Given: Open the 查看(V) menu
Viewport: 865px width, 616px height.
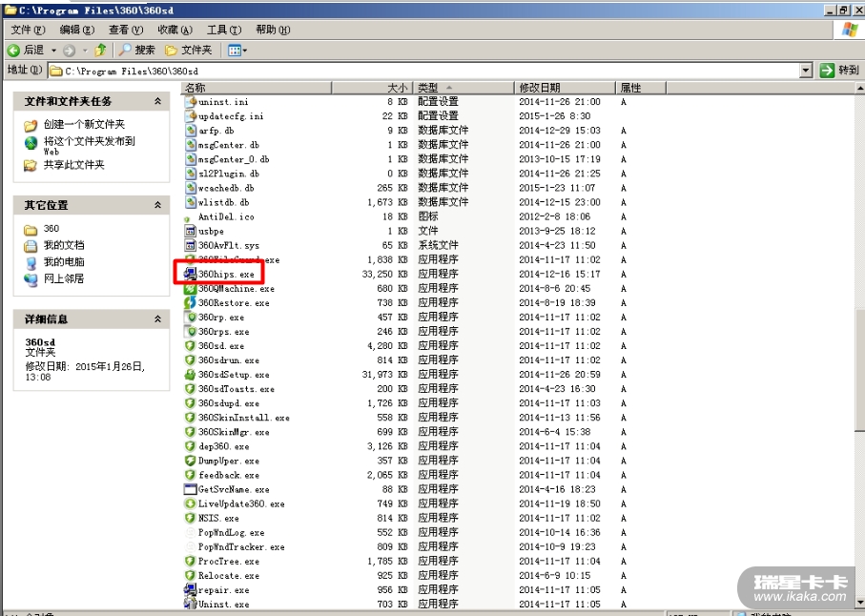Looking at the screenshot, I should click(126, 30).
